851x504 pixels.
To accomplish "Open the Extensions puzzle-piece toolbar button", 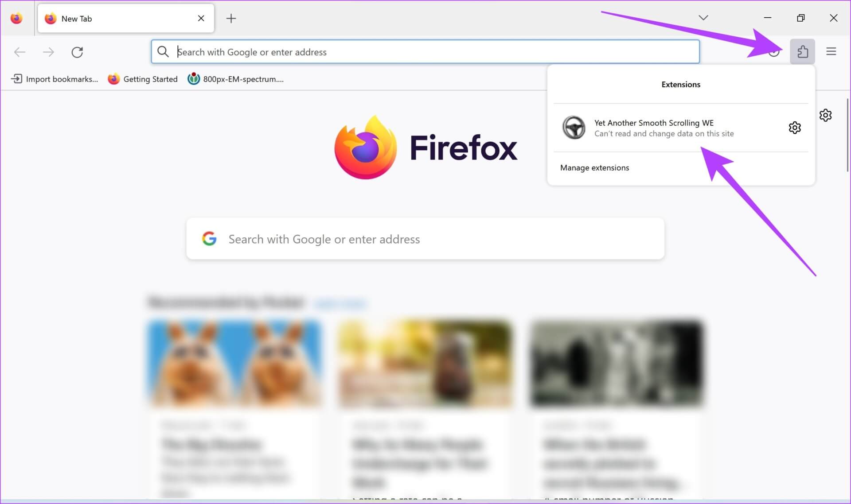I will pos(802,52).
